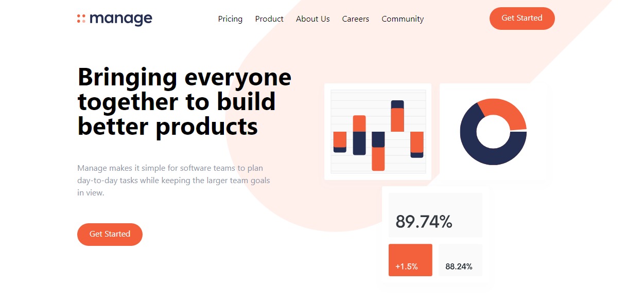644x304 pixels.
Task: Click hero Get Started button below description
Action: tap(110, 235)
